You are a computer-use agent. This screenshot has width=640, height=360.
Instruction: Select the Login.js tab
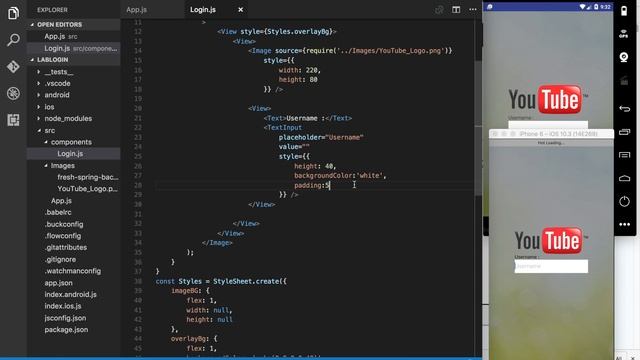(203, 9)
